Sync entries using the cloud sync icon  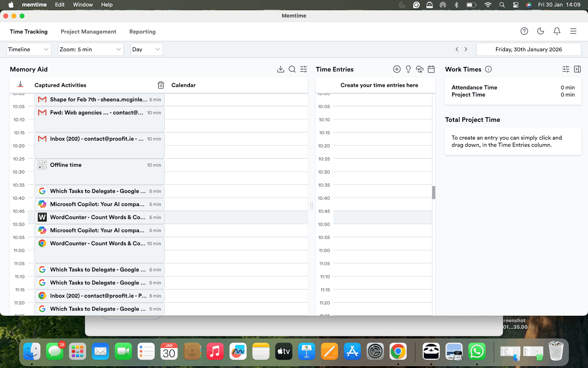coord(420,69)
